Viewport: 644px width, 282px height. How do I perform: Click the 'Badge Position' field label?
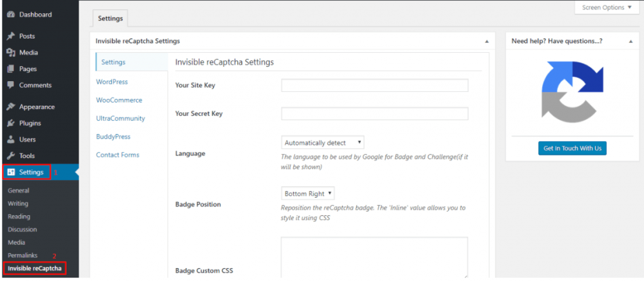(198, 205)
